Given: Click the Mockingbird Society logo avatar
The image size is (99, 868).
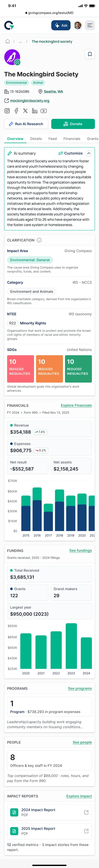Looking at the screenshot, I should click(x=12, y=57).
